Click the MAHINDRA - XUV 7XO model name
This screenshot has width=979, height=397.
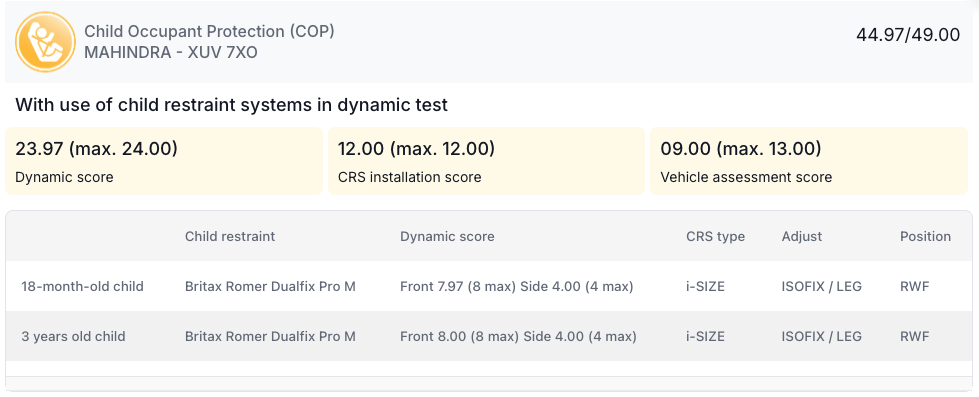(x=170, y=52)
